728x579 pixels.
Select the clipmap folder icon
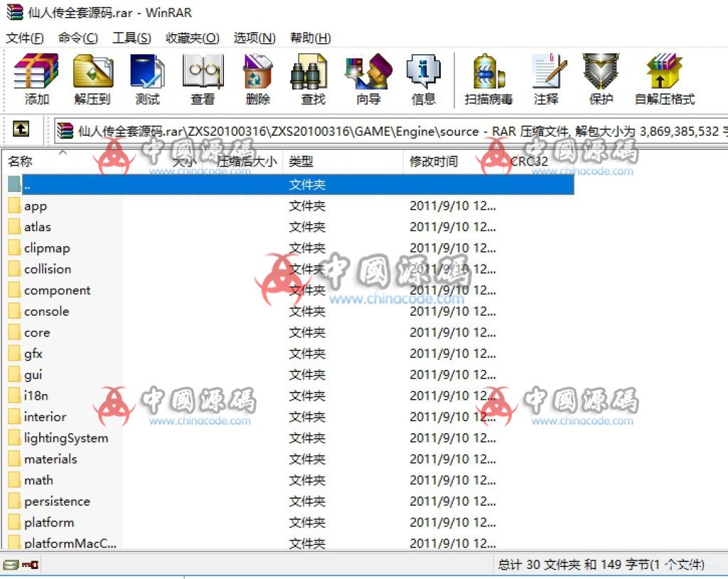pyautogui.click(x=14, y=248)
